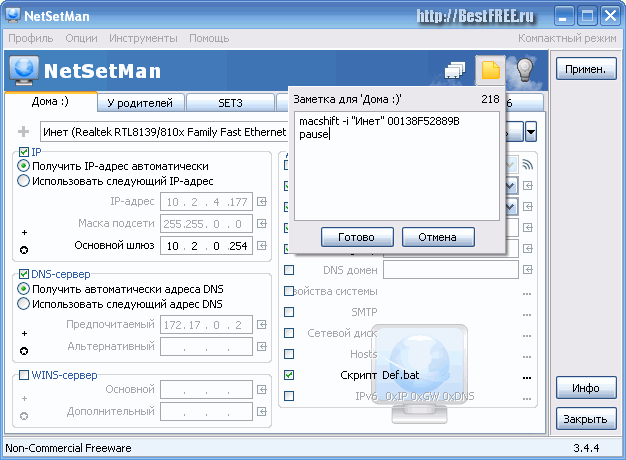Click the icon next to Предпочитаемый DNS field
Screen dimensions: 626x460
262,325
